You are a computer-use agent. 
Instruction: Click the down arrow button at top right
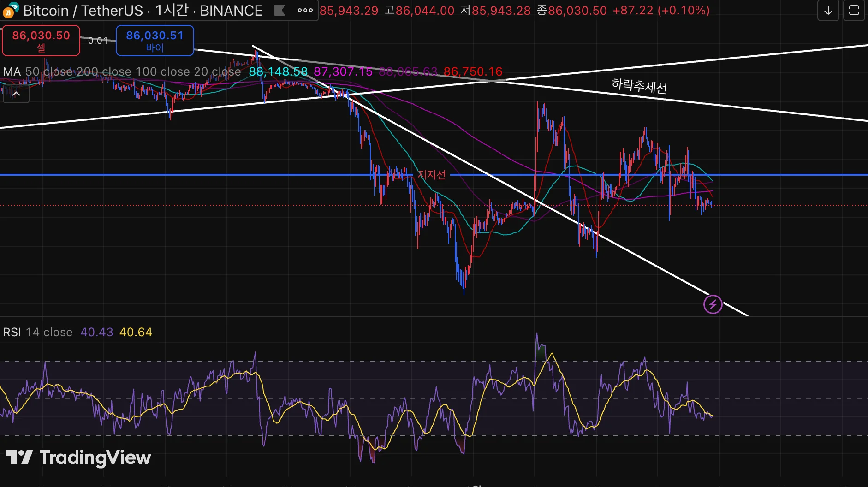click(828, 11)
